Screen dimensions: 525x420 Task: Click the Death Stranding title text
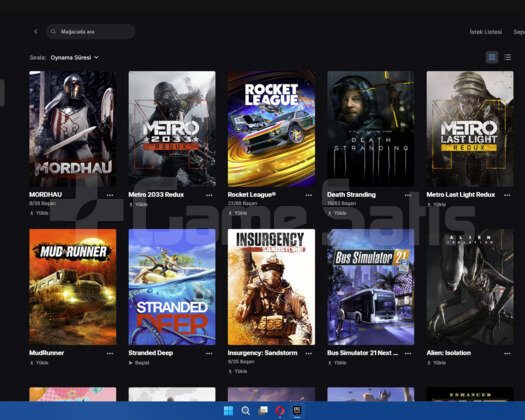coord(351,195)
